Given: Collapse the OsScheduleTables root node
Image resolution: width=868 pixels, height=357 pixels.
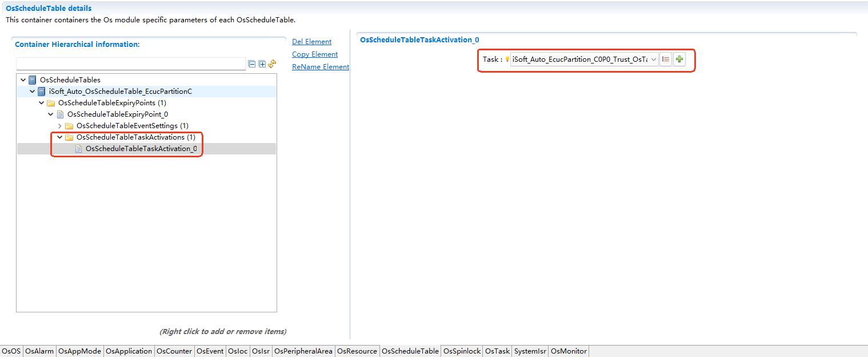Looking at the screenshot, I should pos(23,80).
